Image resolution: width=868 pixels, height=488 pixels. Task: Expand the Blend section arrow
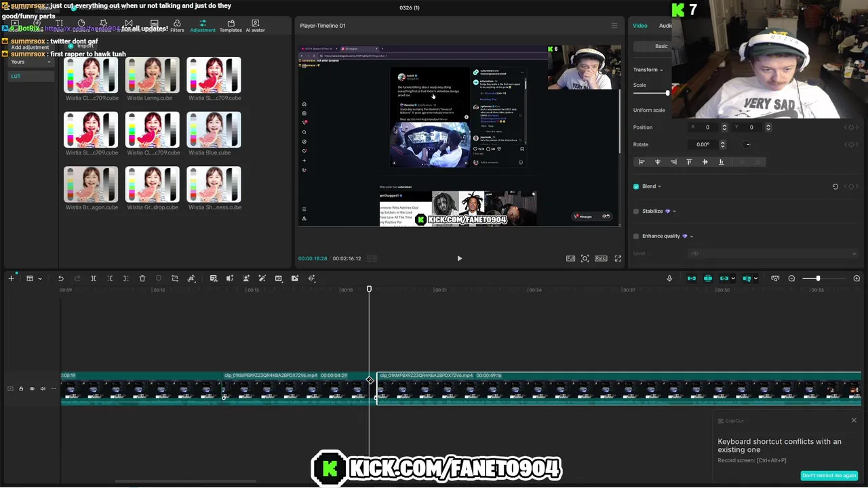pos(659,186)
